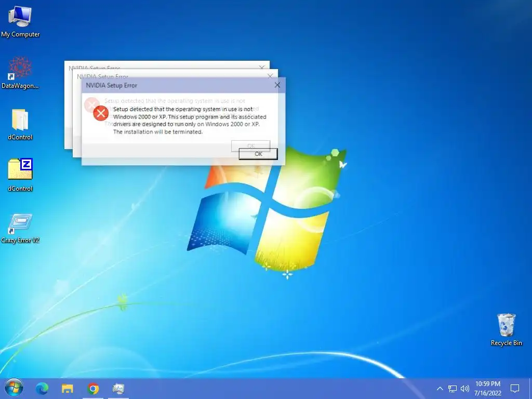Open the clock showing 10:59 PM

(487, 389)
